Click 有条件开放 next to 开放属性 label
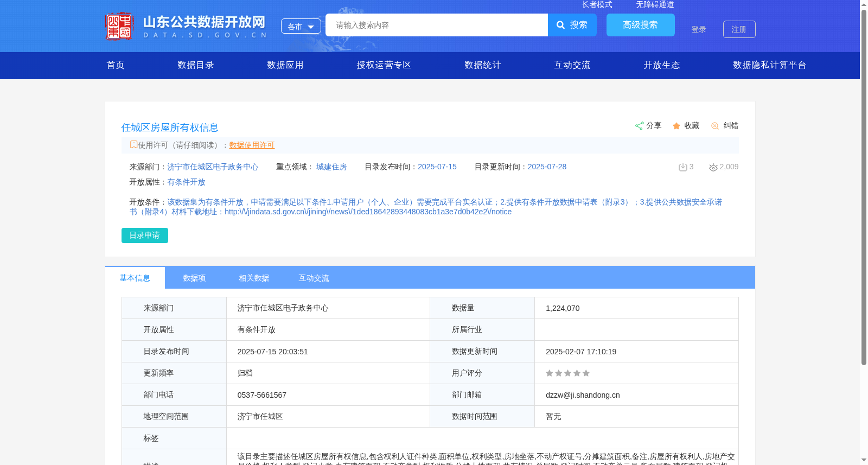This screenshot has height=465, width=868. tap(186, 182)
